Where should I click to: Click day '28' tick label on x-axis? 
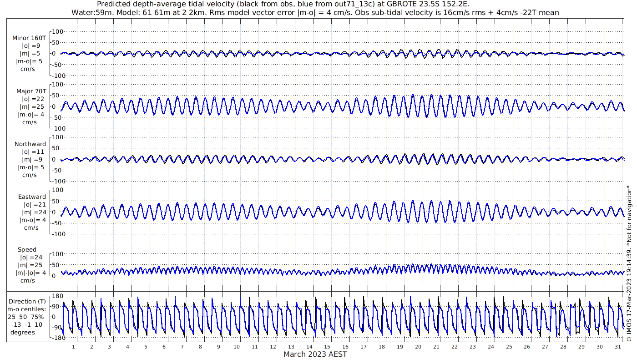[x=563, y=347]
